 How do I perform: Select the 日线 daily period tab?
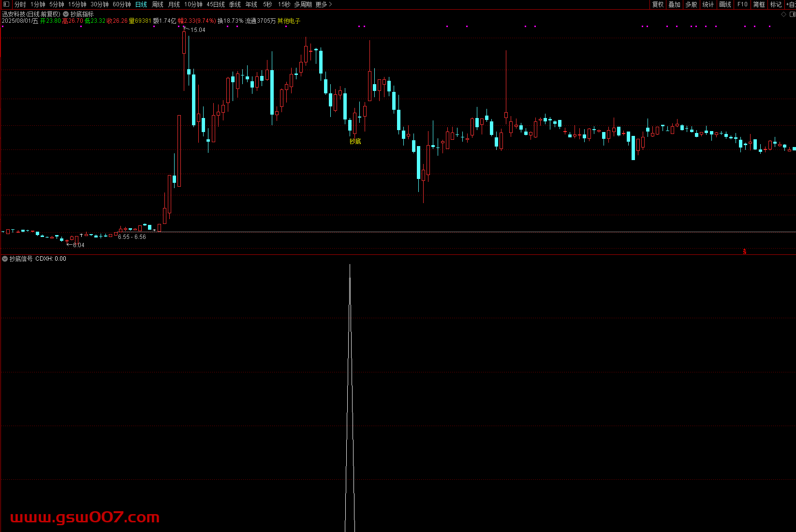pyautogui.click(x=141, y=4)
